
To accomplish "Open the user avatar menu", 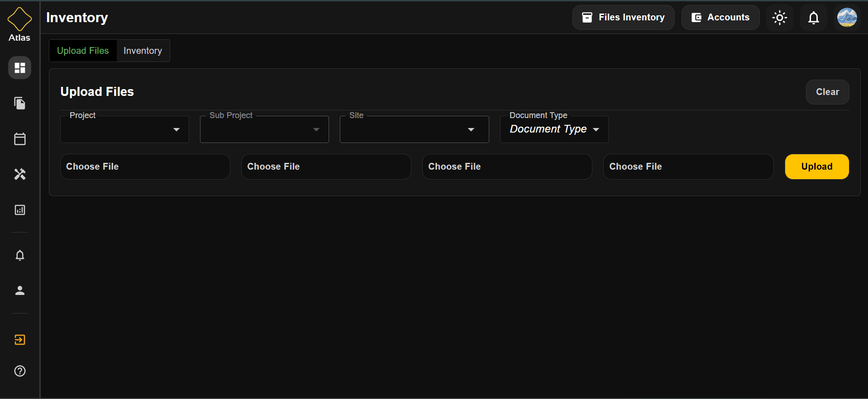I will (x=847, y=18).
